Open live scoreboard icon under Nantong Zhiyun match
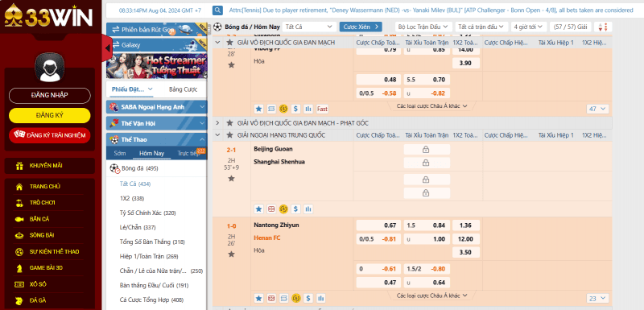 (271, 299)
